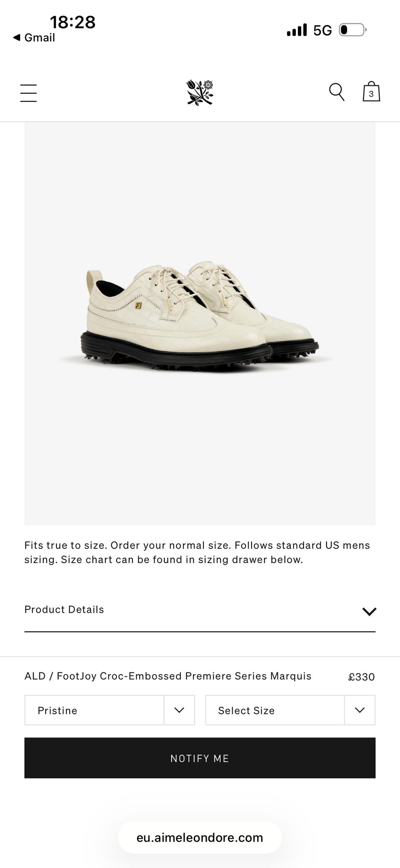Tap the eu.aimeleondore.com address bar
Image resolution: width=400 pixels, height=868 pixels.
pyautogui.click(x=200, y=838)
